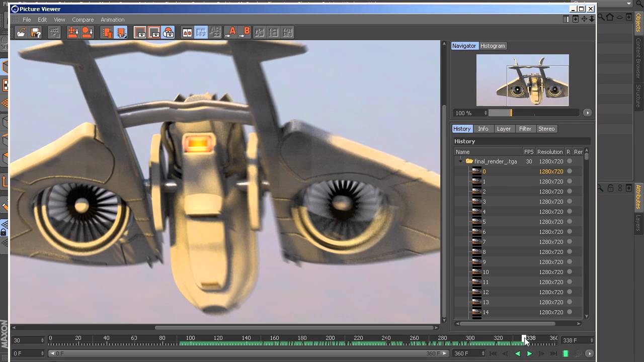Click the Navigator zoom slider

click(x=534, y=113)
